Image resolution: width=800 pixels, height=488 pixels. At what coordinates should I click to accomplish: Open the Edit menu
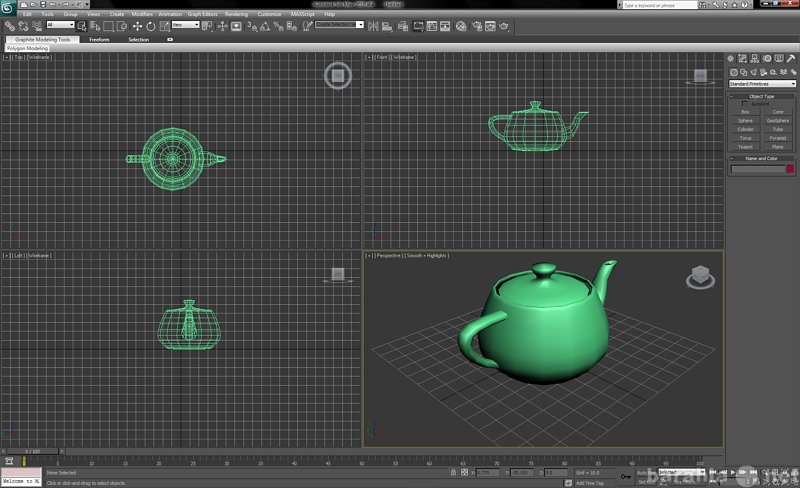tap(27, 14)
